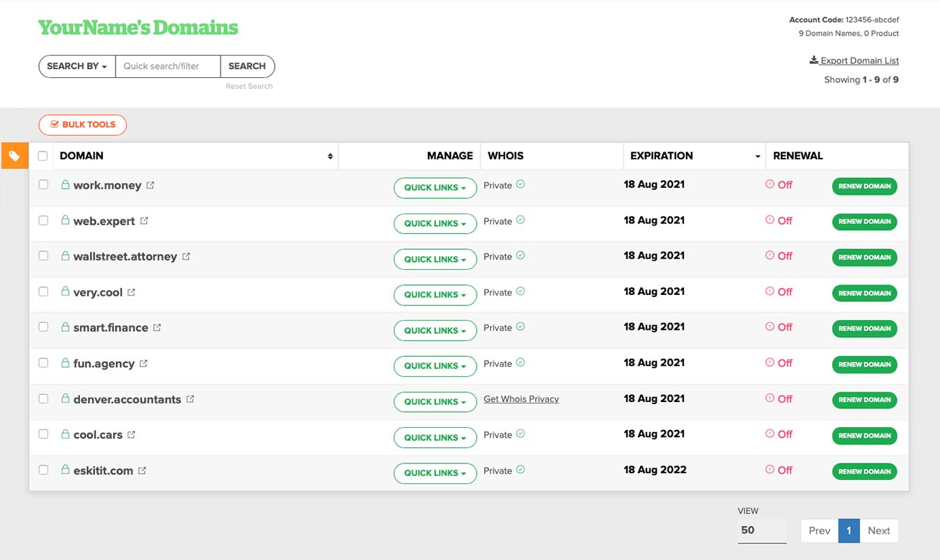Go to Prev page
This screenshot has width=940, height=560.
coord(820,531)
